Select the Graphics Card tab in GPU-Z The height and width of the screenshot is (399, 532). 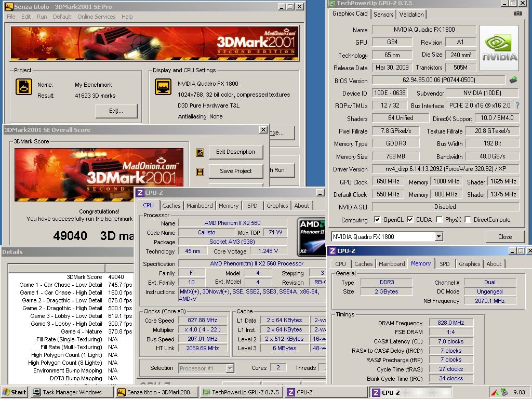tap(350, 14)
